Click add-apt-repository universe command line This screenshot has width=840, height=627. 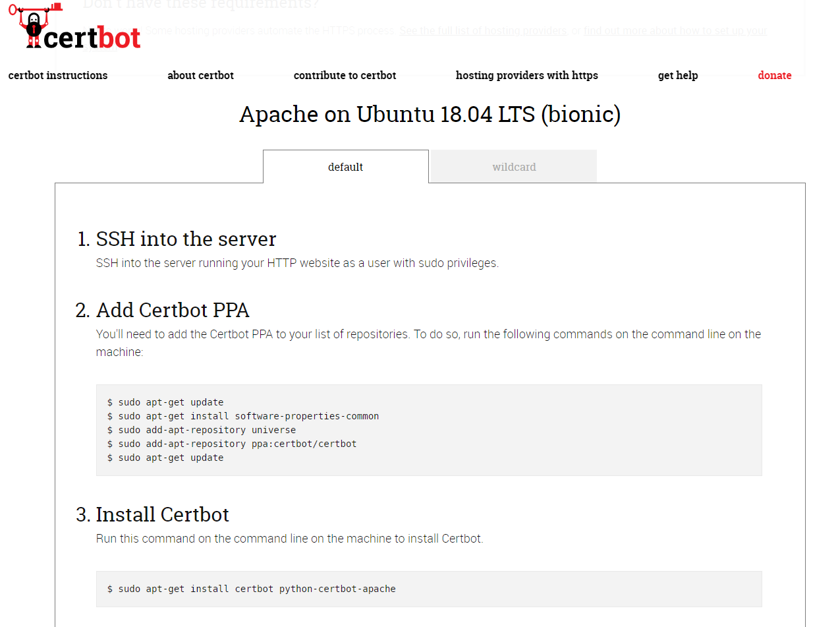tap(202, 430)
